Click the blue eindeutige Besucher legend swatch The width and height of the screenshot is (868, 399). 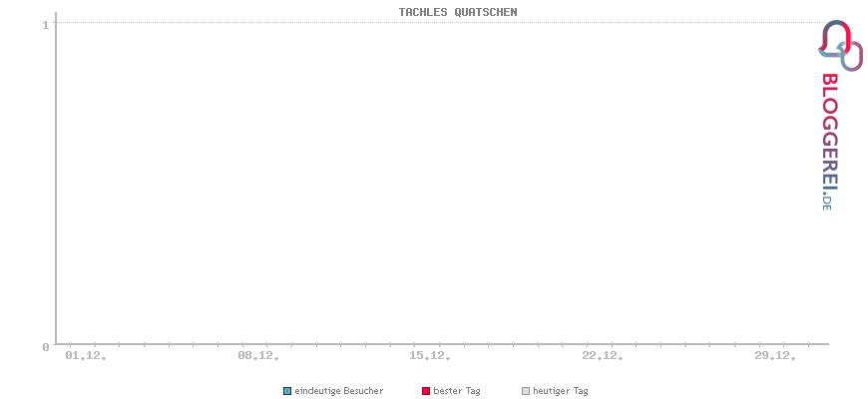tap(287, 391)
